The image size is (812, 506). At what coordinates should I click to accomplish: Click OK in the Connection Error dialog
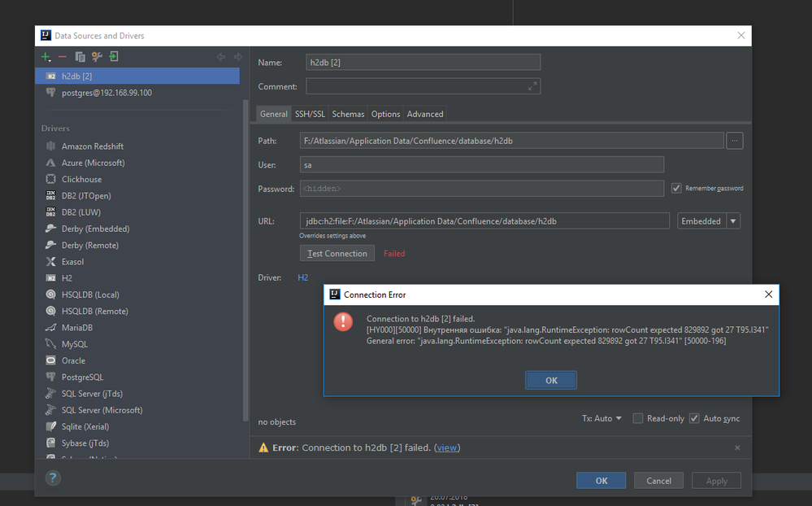tap(551, 380)
